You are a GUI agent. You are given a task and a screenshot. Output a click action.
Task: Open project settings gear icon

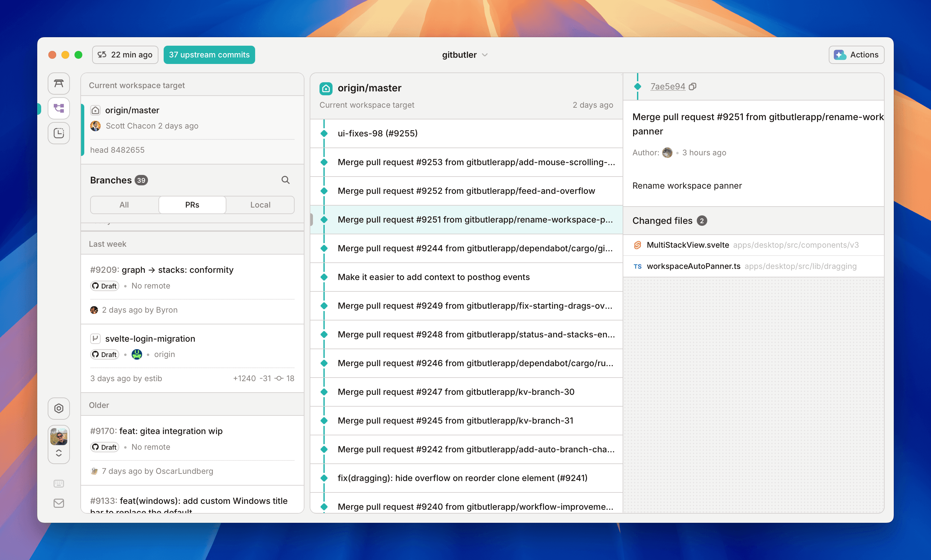(58, 408)
